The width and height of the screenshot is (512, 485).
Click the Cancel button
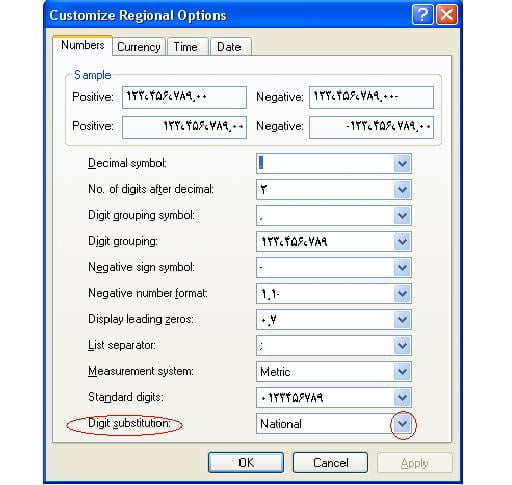pos(330,463)
